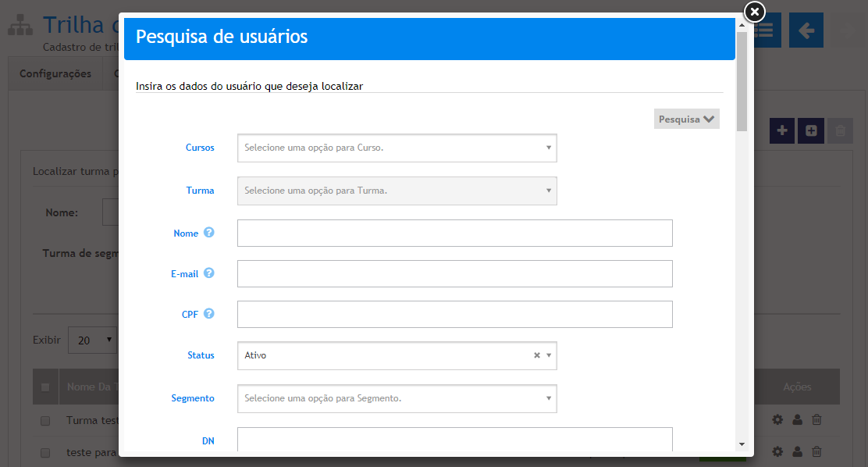Collapse the Pesquisa section toggle
Image resolution: width=868 pixels, height=467 pixels.
[686, 119]
